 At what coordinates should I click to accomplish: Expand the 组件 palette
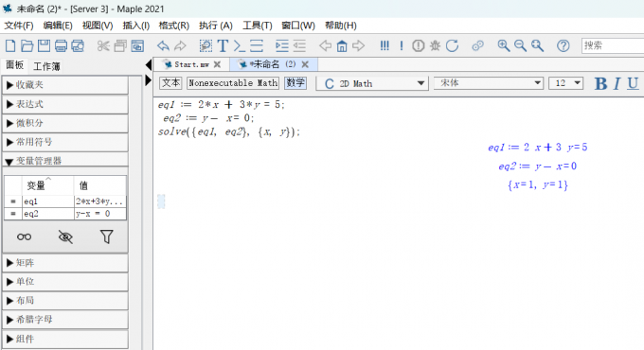pos(65,339)
